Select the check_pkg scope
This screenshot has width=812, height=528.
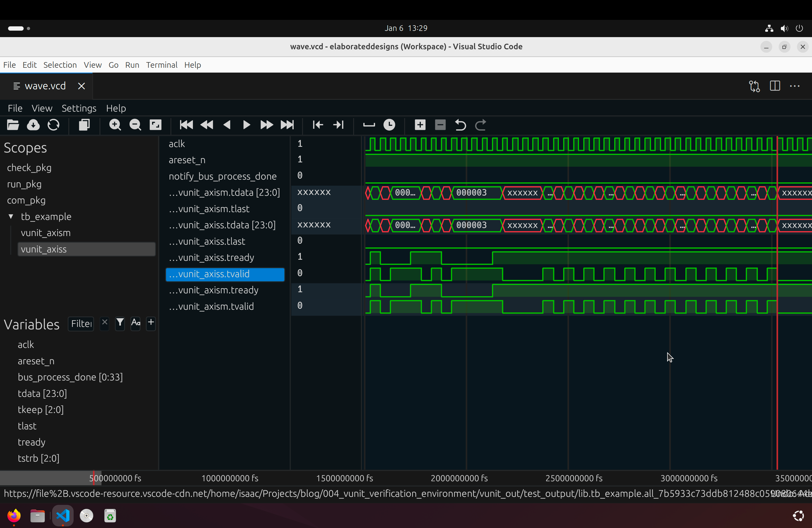click(29, 167)
